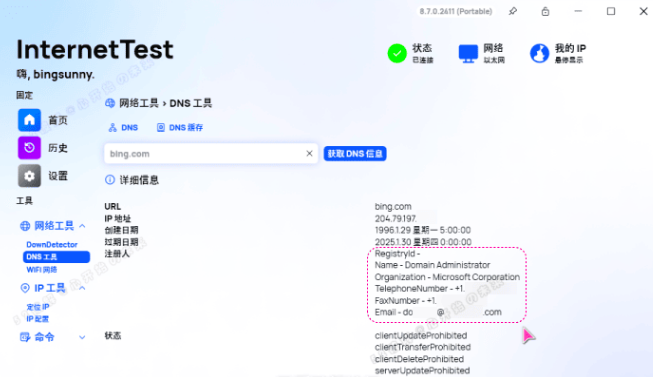Open the purple History icon
The height and width of the screenshot is (377, 653).
[x=29, y=147]
